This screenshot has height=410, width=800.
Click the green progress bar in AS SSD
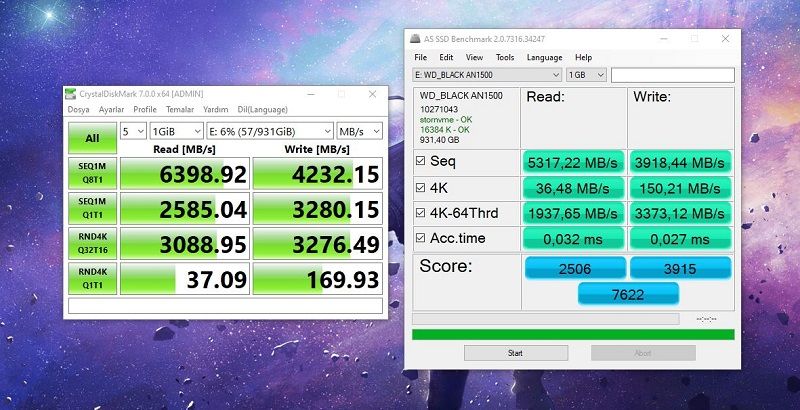[573, 335]
